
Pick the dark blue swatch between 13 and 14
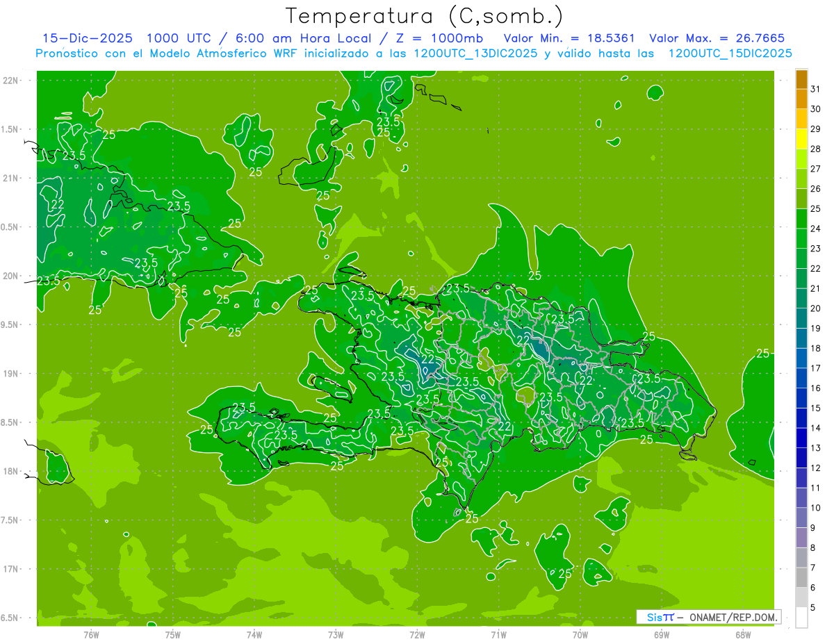[801, 438]
